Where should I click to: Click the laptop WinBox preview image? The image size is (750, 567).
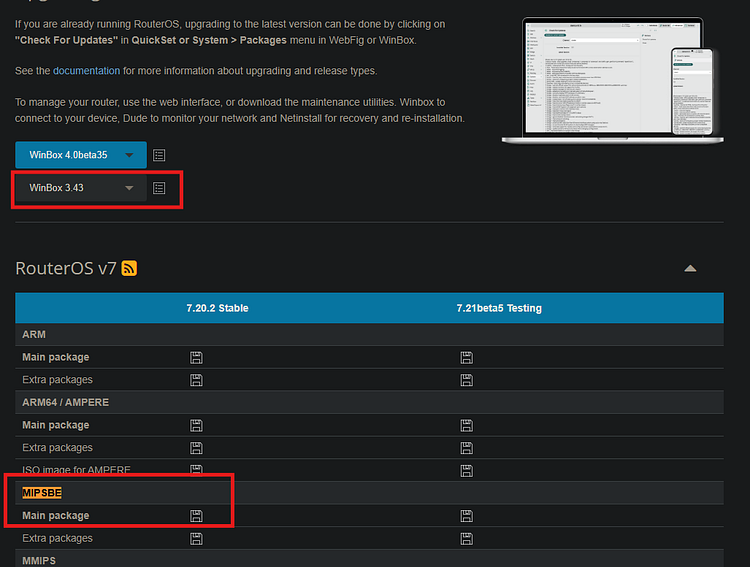(x=612, y=80)
